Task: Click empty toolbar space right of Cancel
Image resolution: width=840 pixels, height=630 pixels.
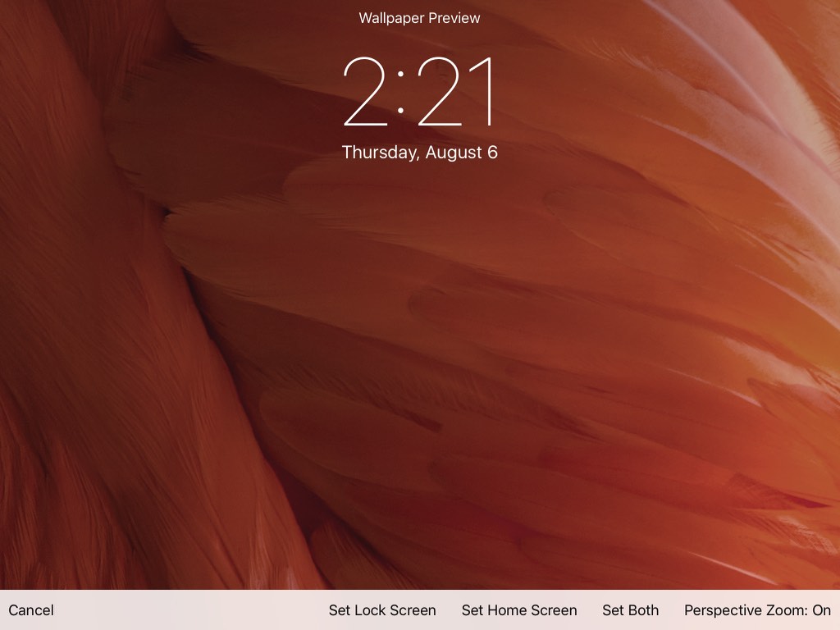Action: [189, 610]
